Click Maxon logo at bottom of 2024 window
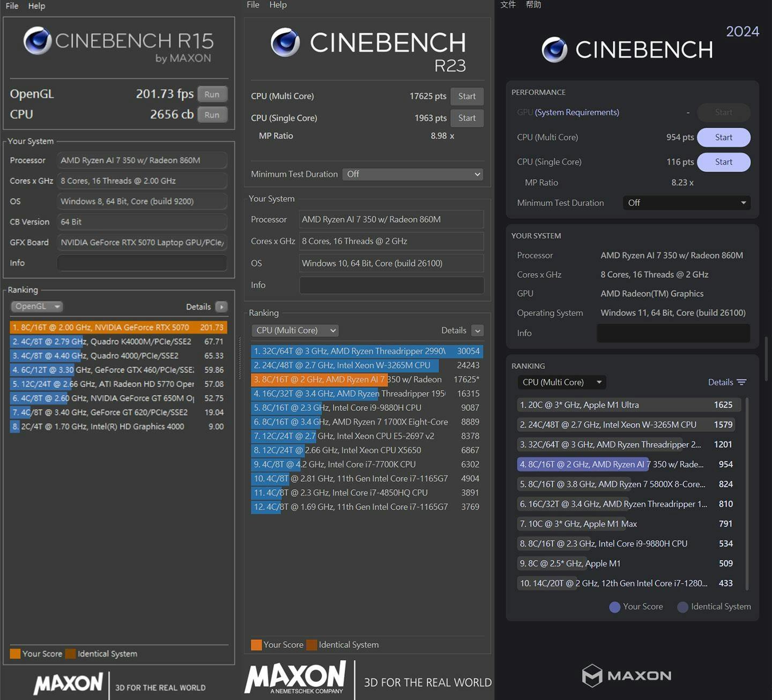The width and height of the screenshot is (772, 700). (626, 675)
